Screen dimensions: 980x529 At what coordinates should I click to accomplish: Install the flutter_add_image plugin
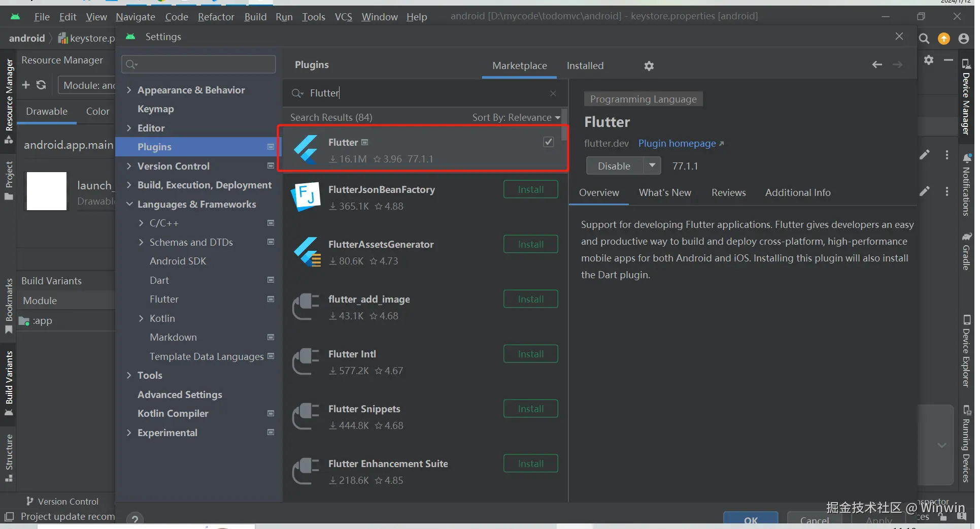[531, 300]
